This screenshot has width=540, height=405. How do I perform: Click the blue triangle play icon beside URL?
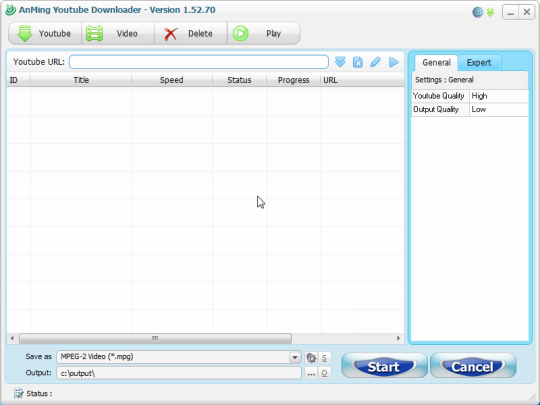[394, 62]
